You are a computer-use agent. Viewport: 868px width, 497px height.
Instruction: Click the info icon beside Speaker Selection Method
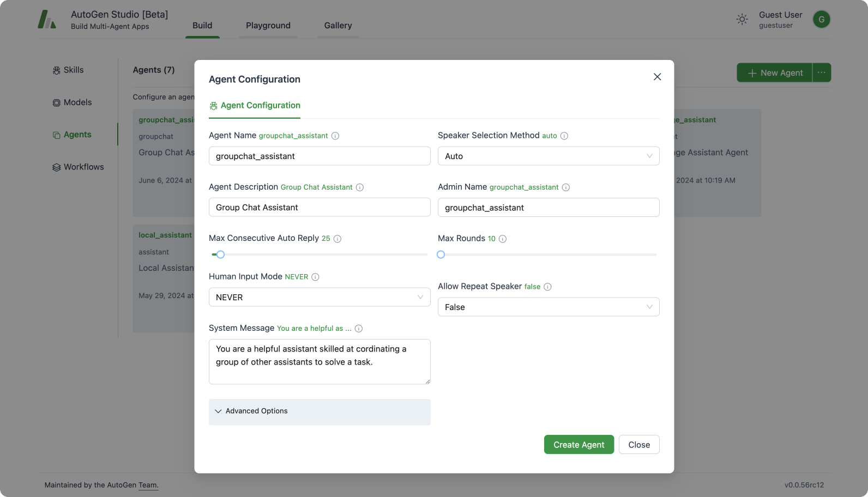[x=564, y=136]
